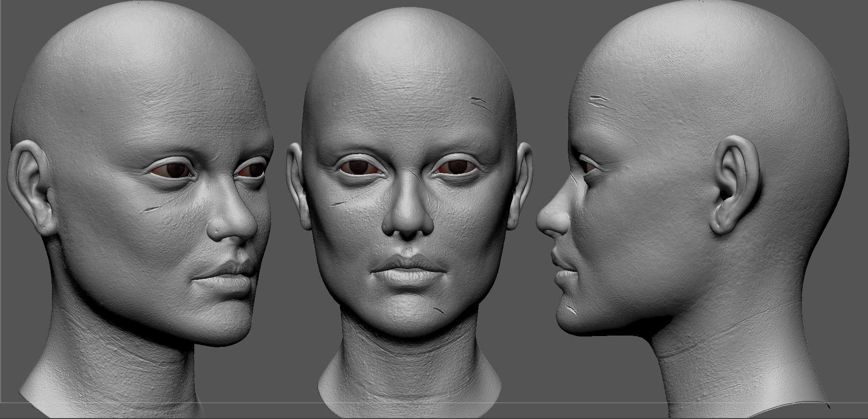This screenshot has width=868, height=419.
Task: Click the scar on the profile head's temple
Action: coord(596,101)
